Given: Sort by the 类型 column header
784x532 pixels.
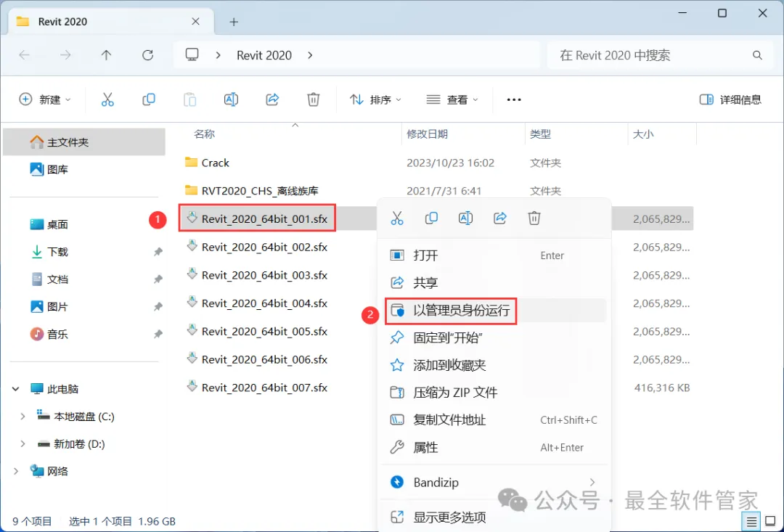Looking at the screenshot, I should (540, 134).
